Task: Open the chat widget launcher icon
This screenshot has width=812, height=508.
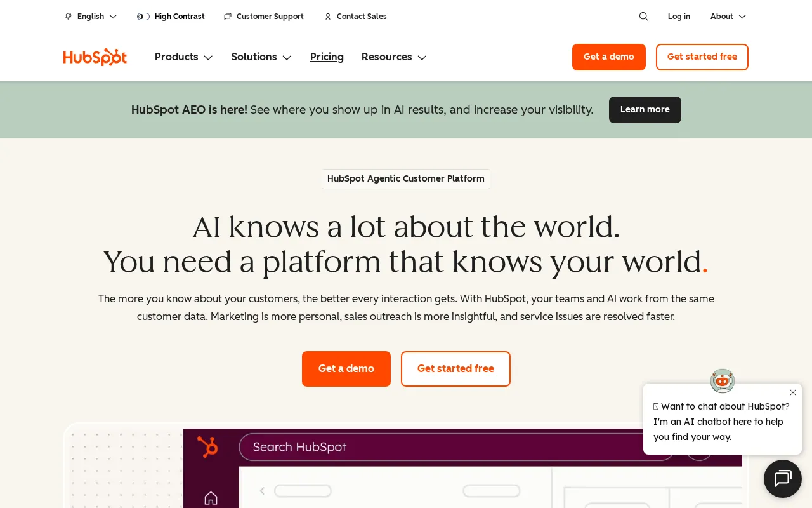Action: [x=783, y=479]
